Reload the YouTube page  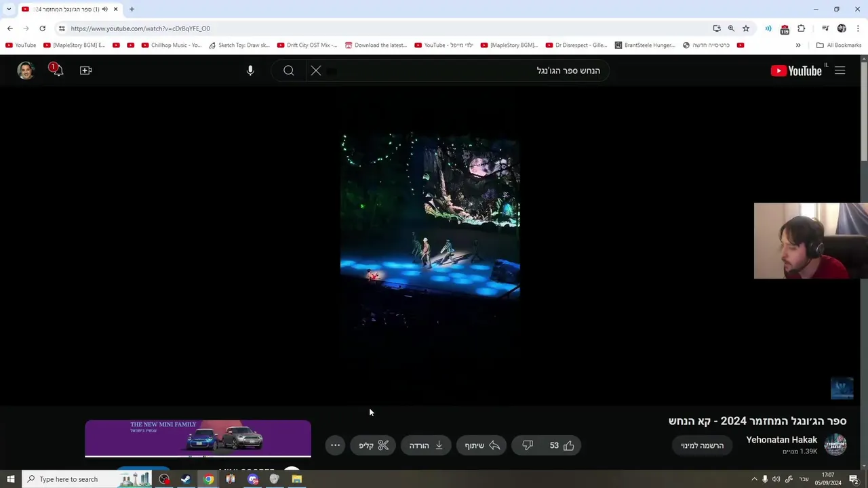pyautogui.click(x=42, y=28)
